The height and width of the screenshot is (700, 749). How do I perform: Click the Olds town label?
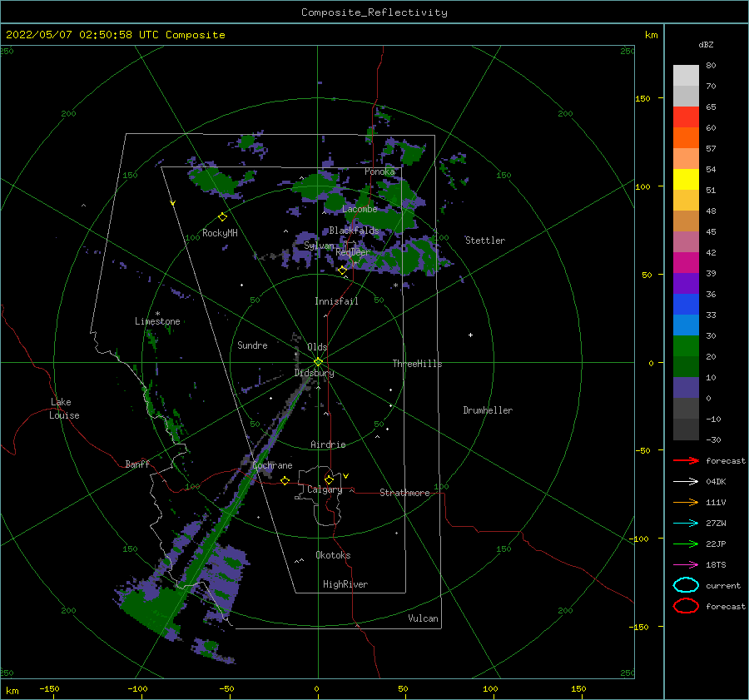point(317,347)
